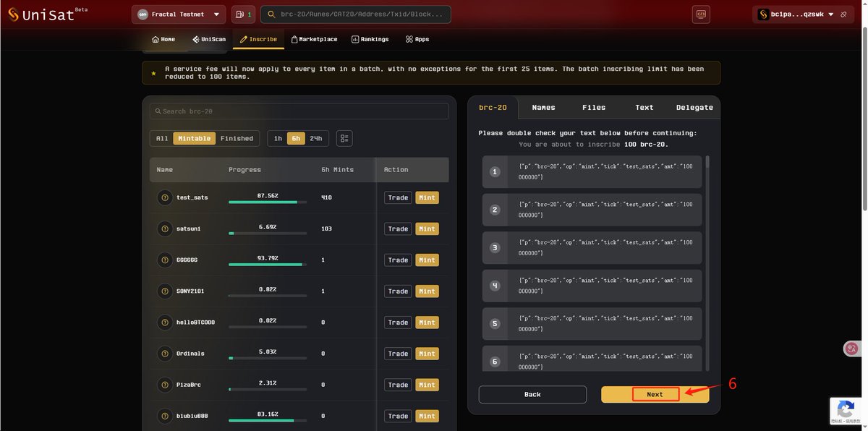Select the Inscribe navigation item
The height and width of the screenshot is (431, 868).
click(258, 39)
